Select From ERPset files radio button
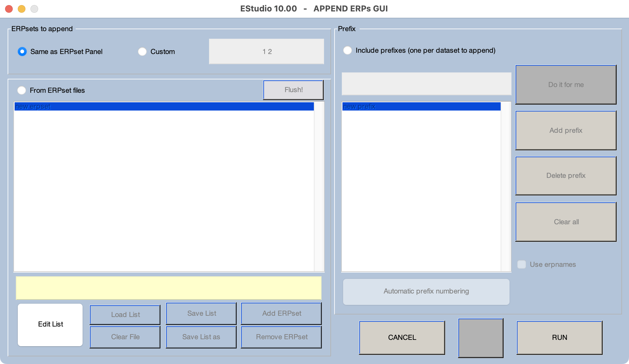This screenshot has height=364, width=629. point(21,90)
